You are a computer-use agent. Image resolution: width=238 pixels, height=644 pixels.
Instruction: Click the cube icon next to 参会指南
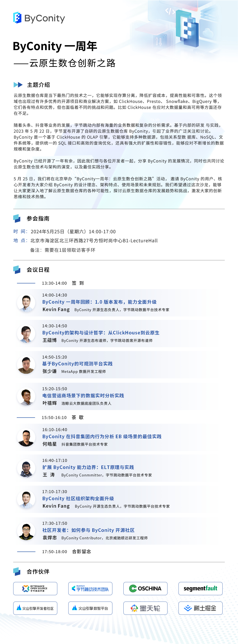[x=17, y=219]
